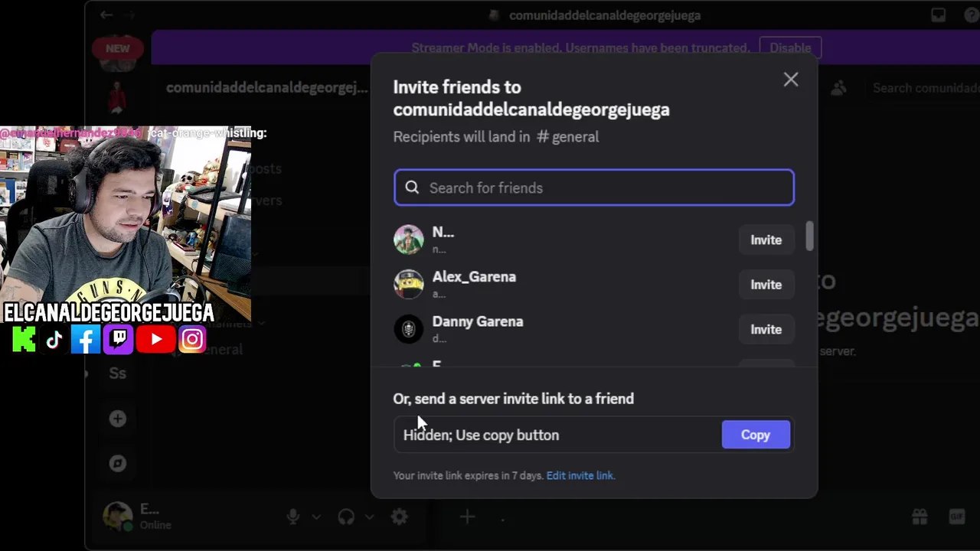Select Danny Garena's avatar
The image size is (980, 551).
coord(409,329)
